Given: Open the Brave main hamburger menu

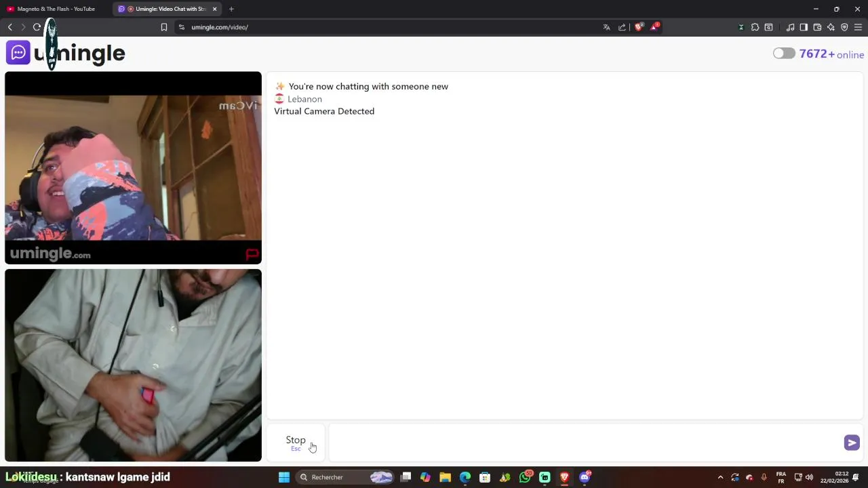Looking at the screenshot, I should click(858, 27).
